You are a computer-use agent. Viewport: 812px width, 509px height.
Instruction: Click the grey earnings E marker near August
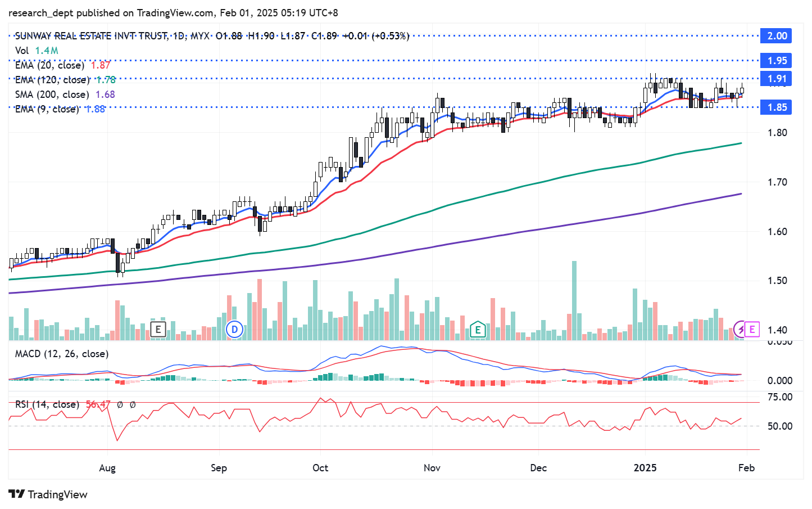158,329
